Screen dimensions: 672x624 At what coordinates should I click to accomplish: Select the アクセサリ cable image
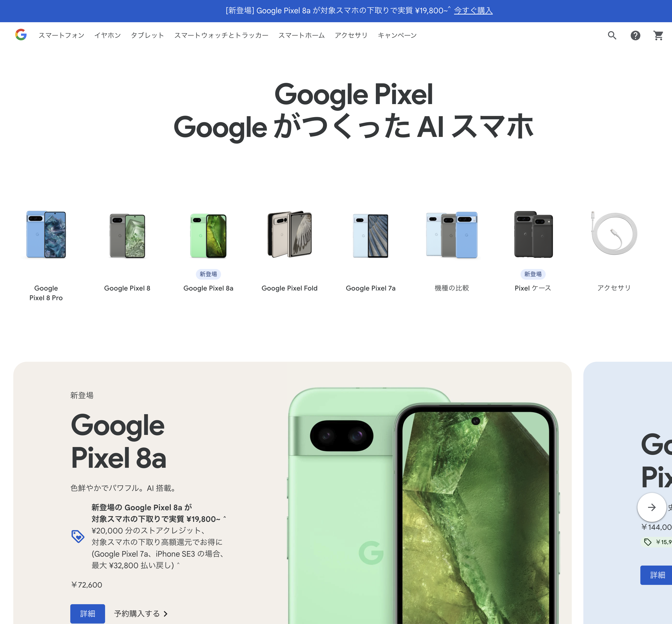(614, 234)
